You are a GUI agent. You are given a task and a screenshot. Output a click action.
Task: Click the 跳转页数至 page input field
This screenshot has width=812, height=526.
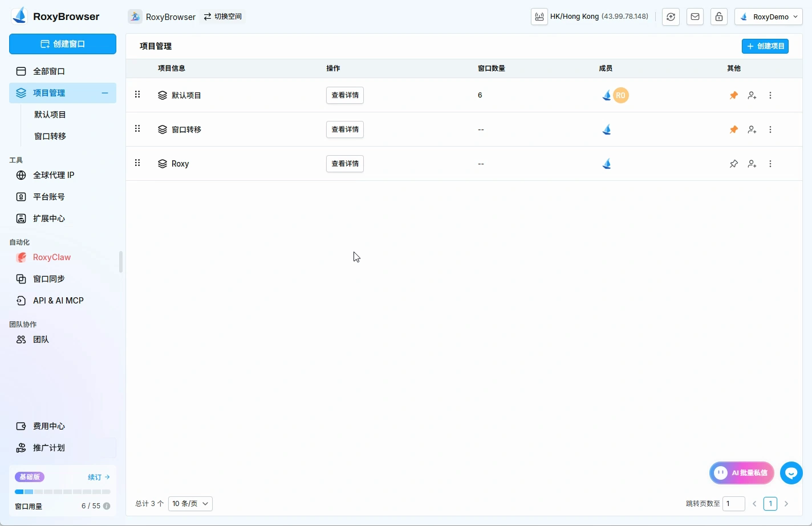(734, 504)
